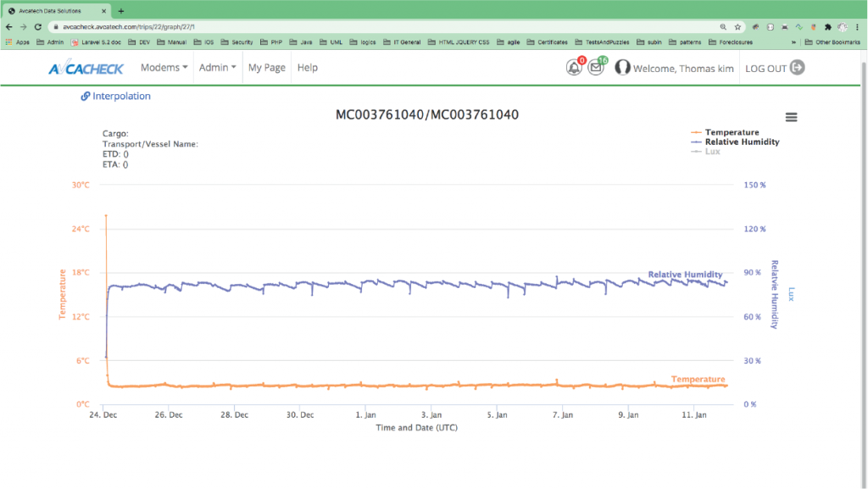
Task: Expand the Admin dropdown menu
Action: point(217,68)
